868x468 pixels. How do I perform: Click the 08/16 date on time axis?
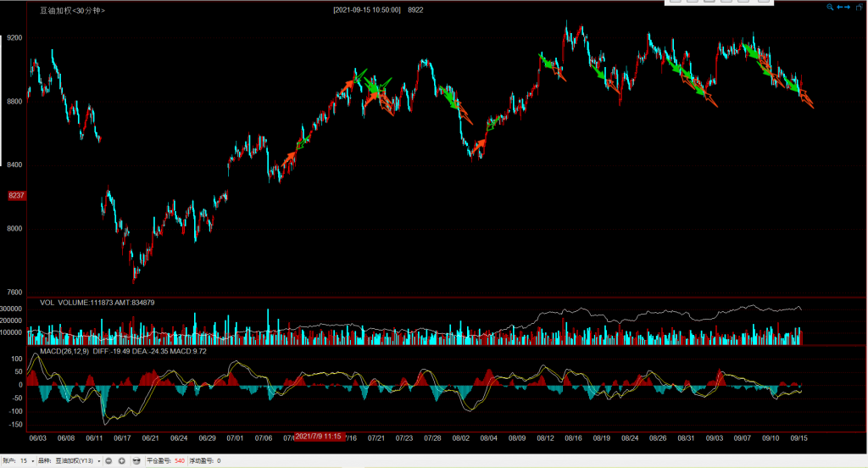[573, 438]
